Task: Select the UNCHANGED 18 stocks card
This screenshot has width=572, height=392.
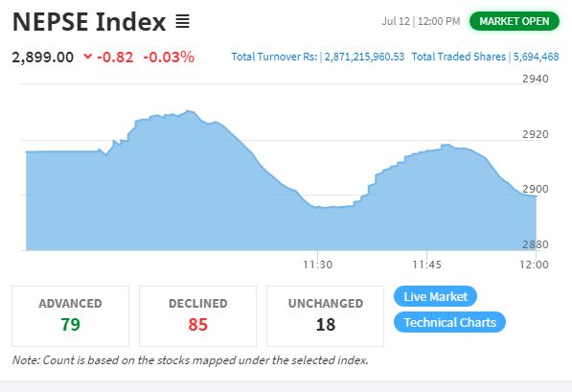Action: tap(326, 316)
